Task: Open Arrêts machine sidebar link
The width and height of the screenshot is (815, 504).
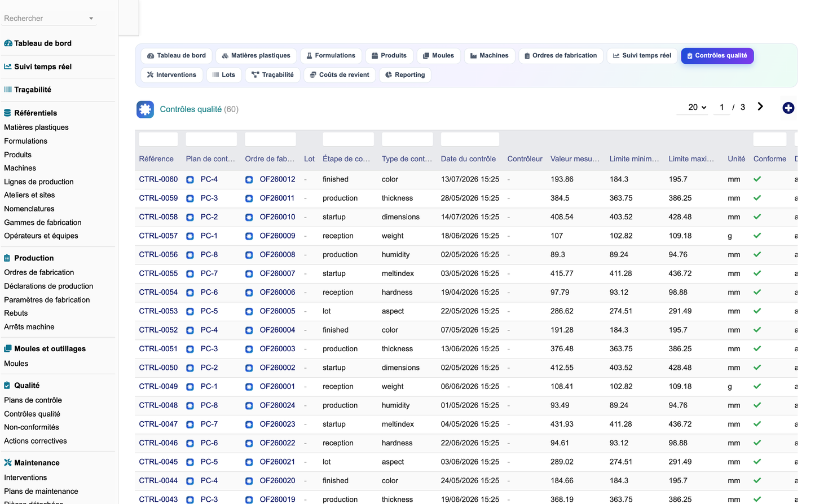Action: [x=29, y=326]
